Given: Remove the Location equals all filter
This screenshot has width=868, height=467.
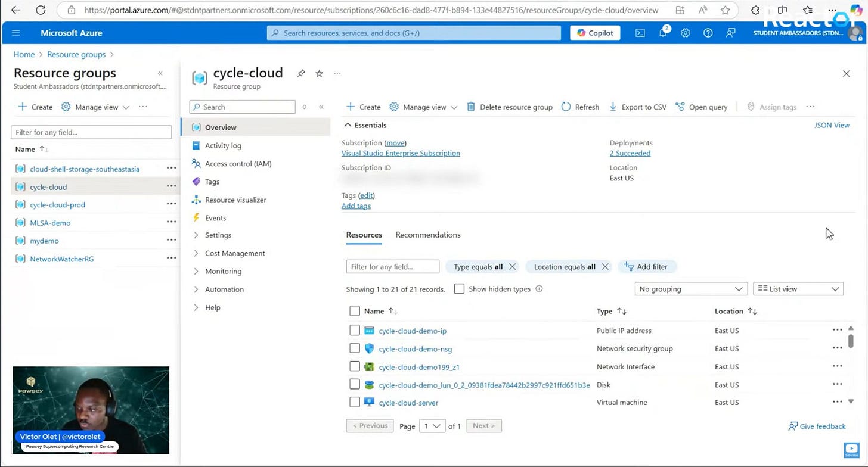Looking at the screenshot, I should point(605,267).
